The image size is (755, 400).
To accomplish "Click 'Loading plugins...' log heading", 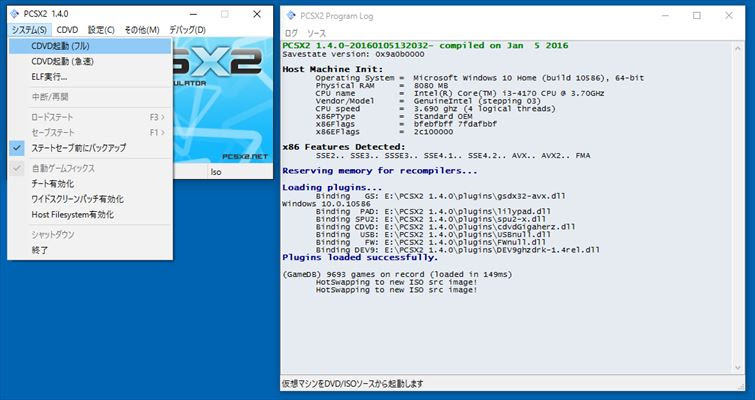I will (x=332, y=188).
